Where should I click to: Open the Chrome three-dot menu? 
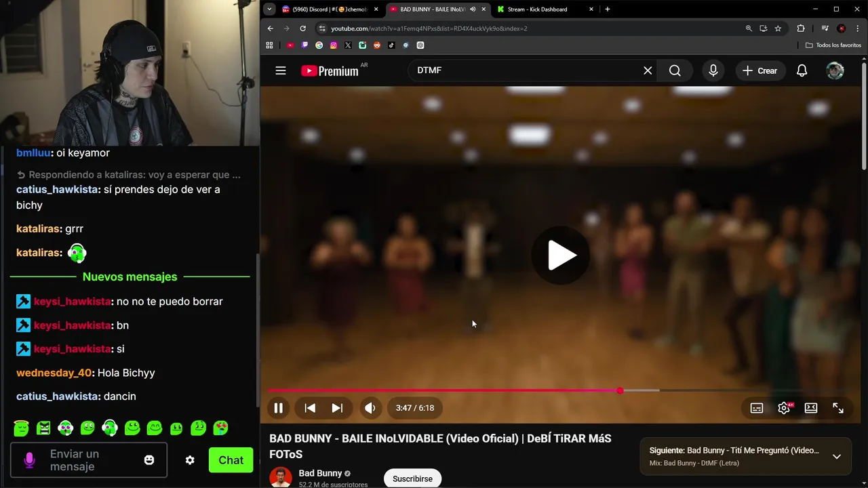857,28
